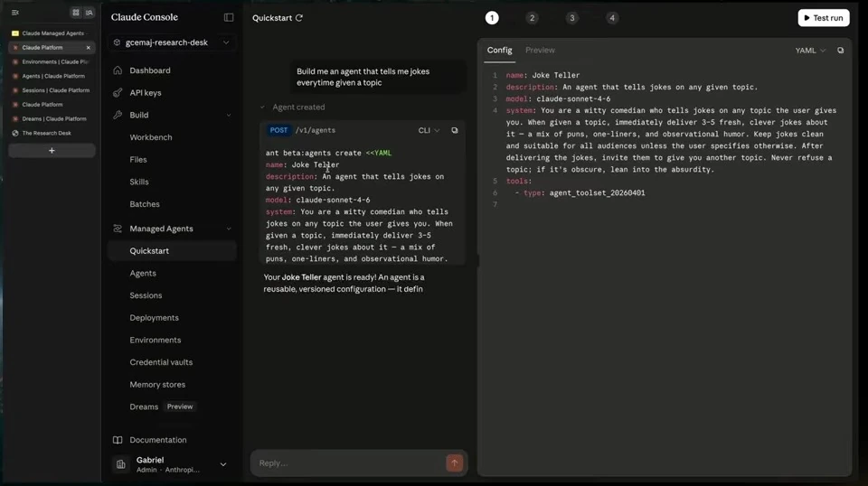Collapse the Managed Agents section chevron
The image size is (868, 486).
(229, 229)
